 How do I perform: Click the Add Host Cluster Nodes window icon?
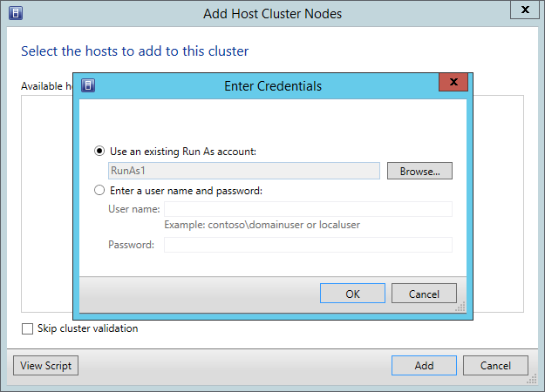point(13,12)
